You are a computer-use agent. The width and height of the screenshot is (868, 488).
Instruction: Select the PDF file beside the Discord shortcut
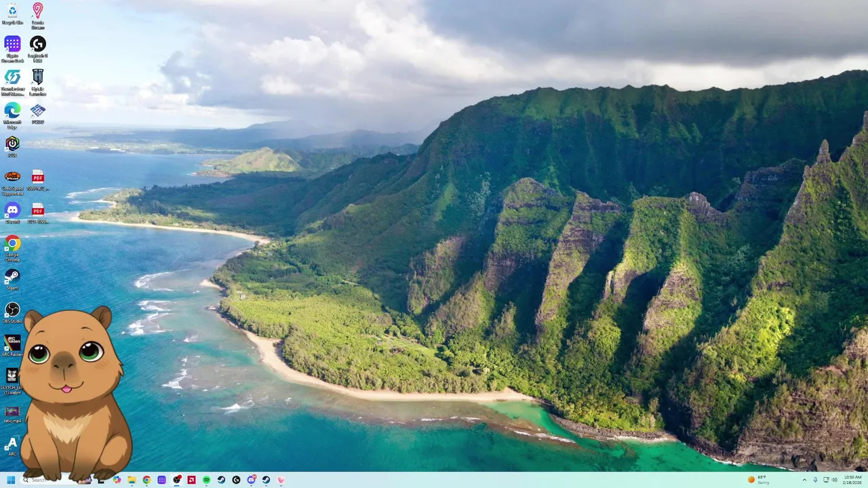point(37,213)
